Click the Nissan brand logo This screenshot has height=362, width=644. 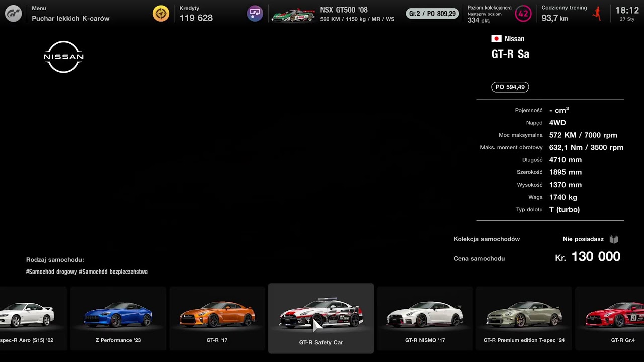click(64, 57)
